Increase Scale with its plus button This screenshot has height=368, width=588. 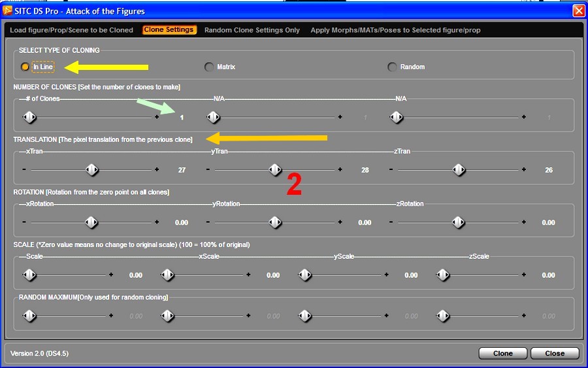(x=111, y=275)
